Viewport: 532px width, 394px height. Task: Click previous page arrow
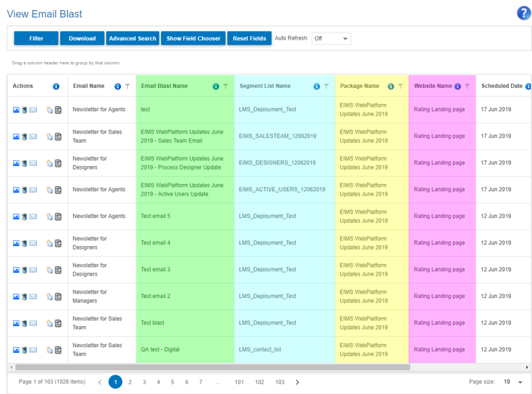pyautogui.click(x=100, y=382)
